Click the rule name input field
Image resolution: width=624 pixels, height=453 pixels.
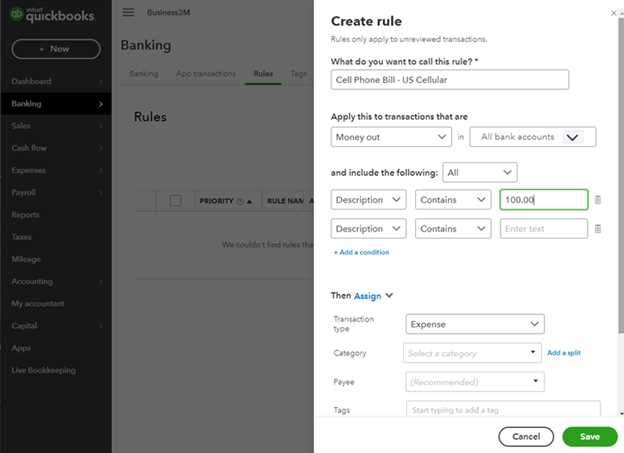[450, 80]
